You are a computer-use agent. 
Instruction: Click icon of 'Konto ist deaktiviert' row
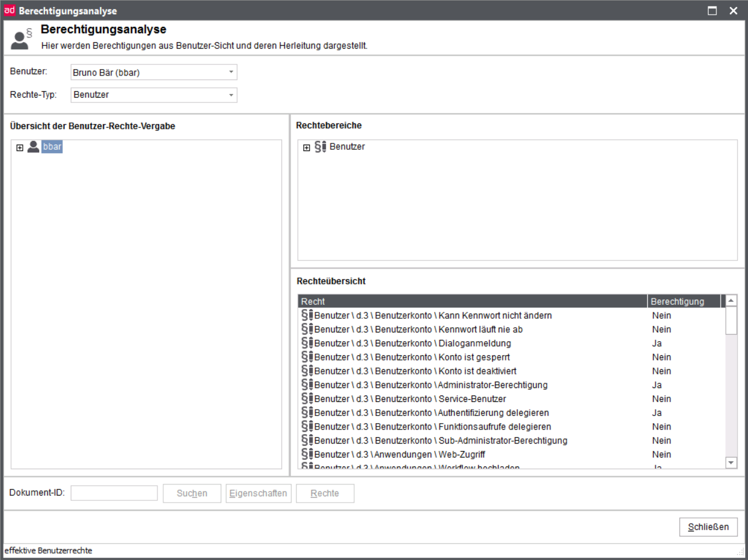click(x=307, y=371)
